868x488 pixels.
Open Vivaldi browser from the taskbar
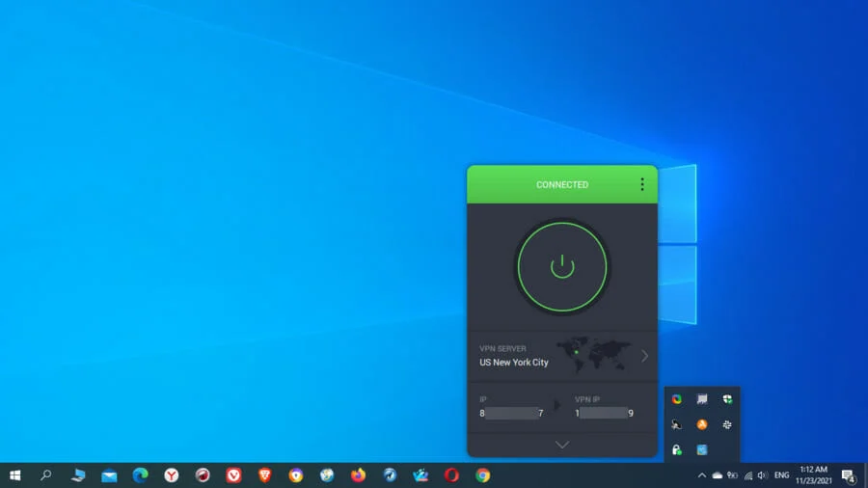[233, 475]
